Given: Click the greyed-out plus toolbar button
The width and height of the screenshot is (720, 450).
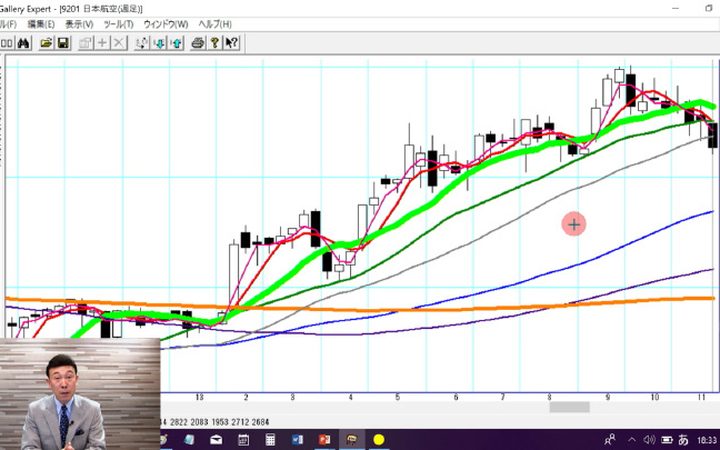Looking at the screenshot, I should 102,43.
